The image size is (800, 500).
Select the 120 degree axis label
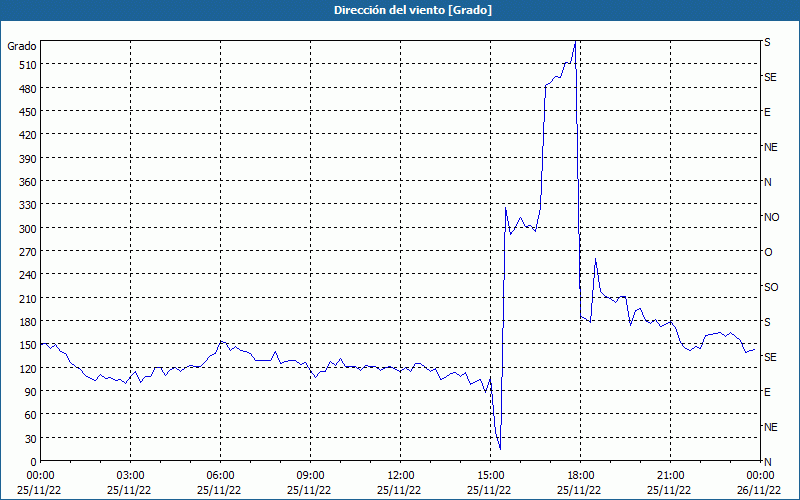29,368
